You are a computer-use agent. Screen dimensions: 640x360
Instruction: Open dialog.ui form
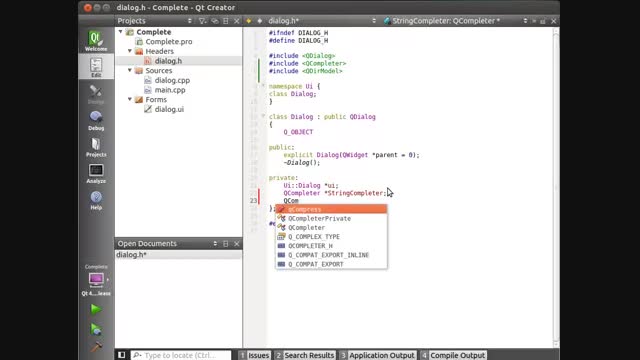point(169,109)
